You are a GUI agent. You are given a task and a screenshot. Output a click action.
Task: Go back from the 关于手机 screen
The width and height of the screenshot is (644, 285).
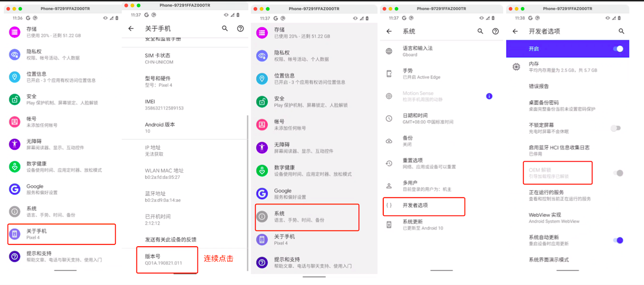pyautogui.click(x=131, y=29)
